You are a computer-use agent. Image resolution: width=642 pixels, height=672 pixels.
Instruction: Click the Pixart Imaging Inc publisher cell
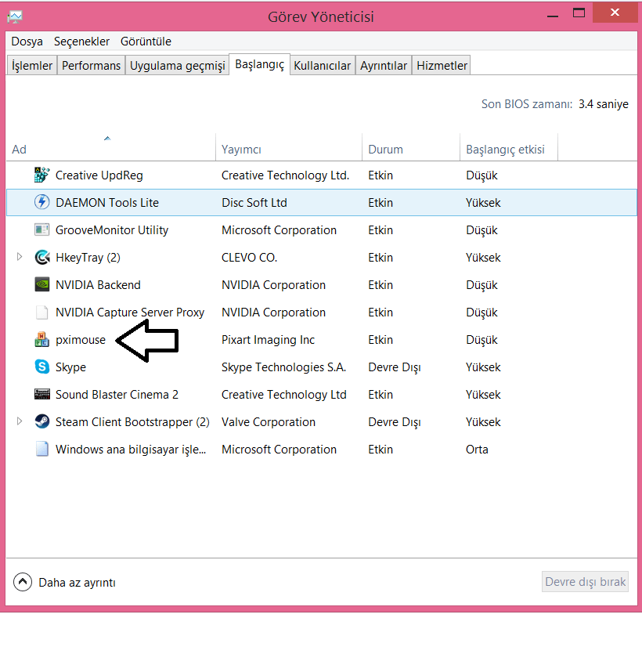click(x=268, y=340)
